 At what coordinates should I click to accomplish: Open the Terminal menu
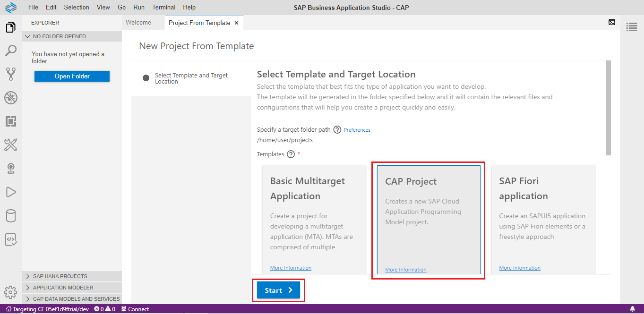[x=163, y=7]
